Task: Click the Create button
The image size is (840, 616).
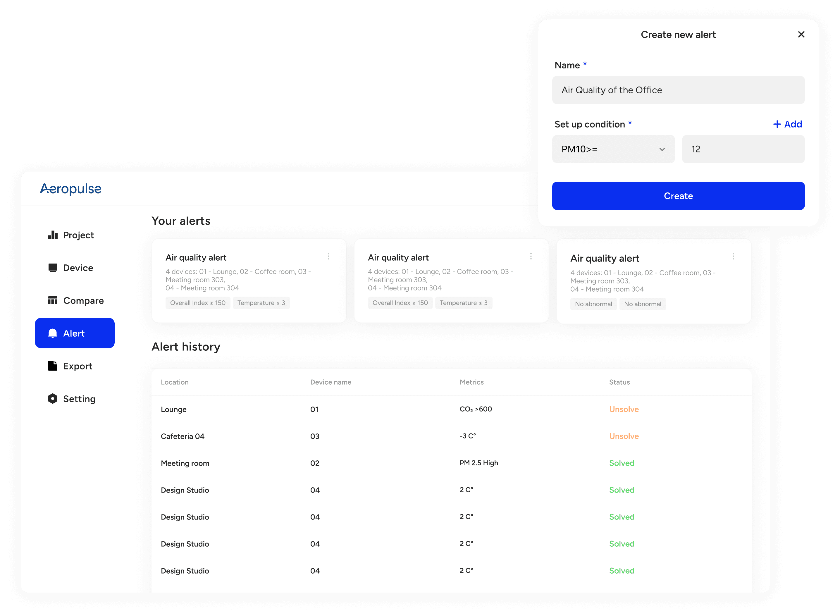Action: click(678, 195)
